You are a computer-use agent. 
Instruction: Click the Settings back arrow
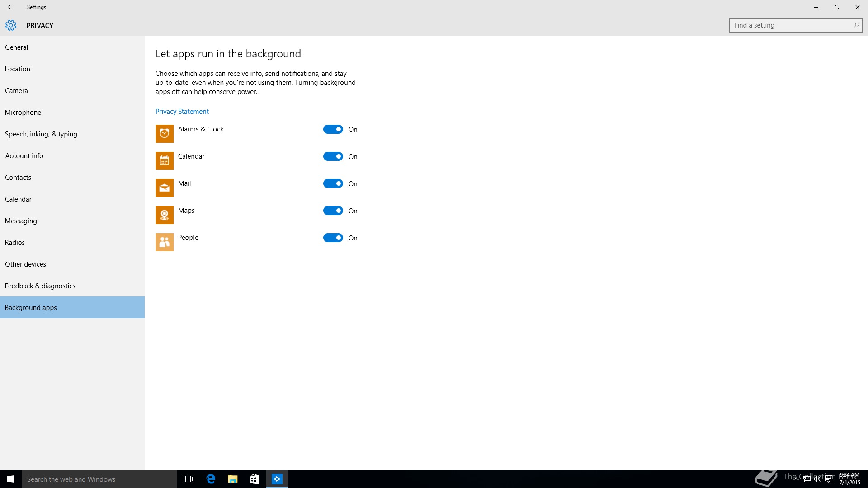pos(11,7)
